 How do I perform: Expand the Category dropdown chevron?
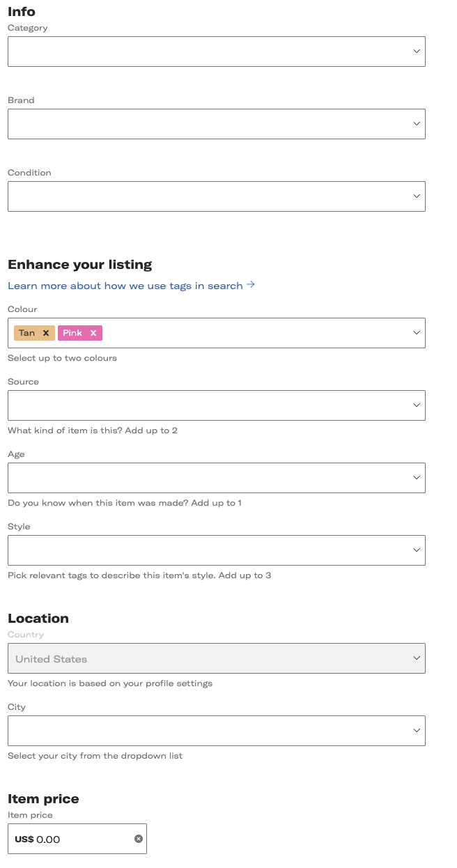(x=417, y=52)
